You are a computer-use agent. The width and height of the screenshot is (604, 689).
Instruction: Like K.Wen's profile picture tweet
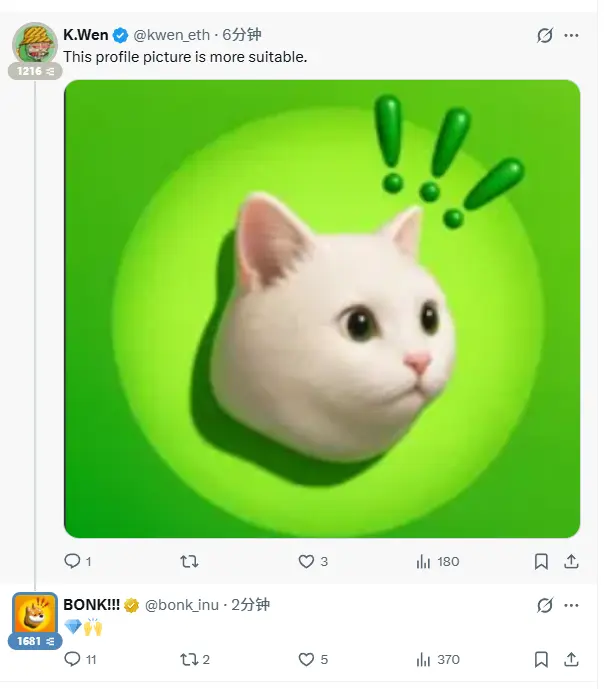pyautogui.click(x=313, y=561)
